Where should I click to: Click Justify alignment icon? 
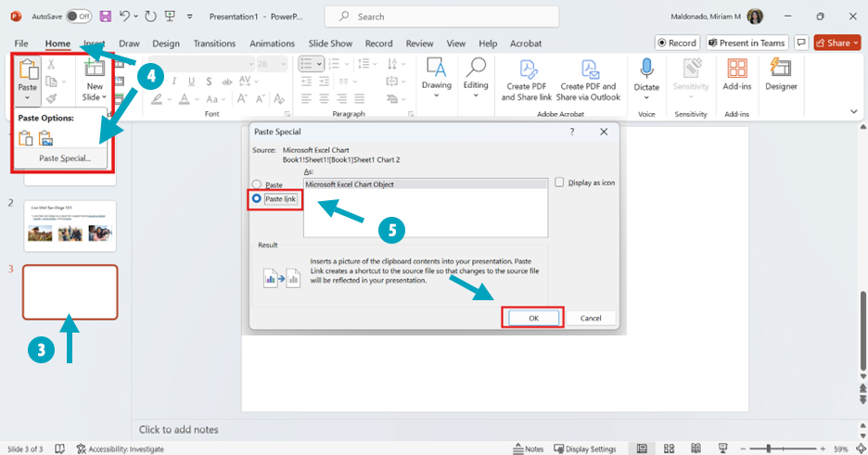pyautogui.click(x=360, y=99)
